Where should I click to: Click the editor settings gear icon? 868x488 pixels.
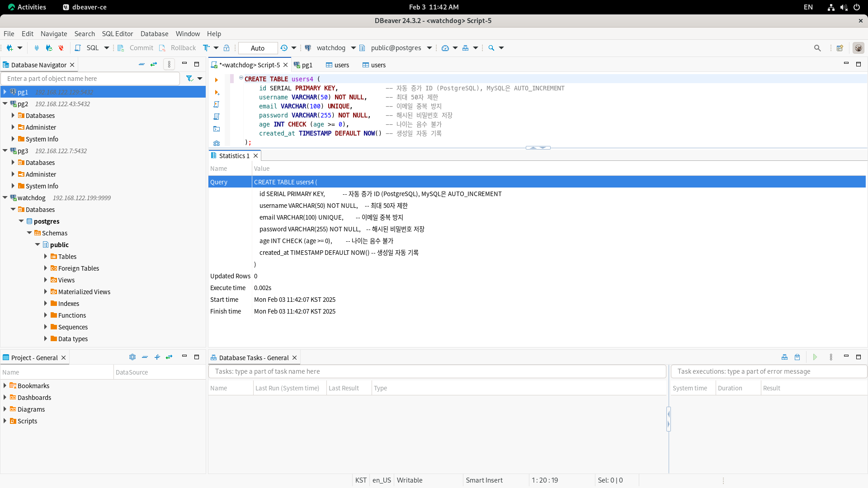point(217,143)
